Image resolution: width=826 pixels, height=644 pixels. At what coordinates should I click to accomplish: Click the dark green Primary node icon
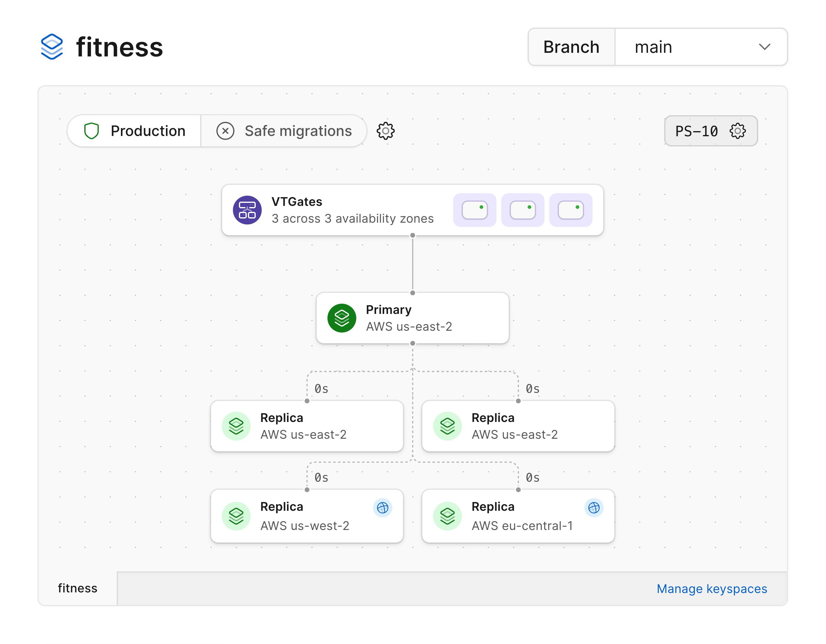342,318
